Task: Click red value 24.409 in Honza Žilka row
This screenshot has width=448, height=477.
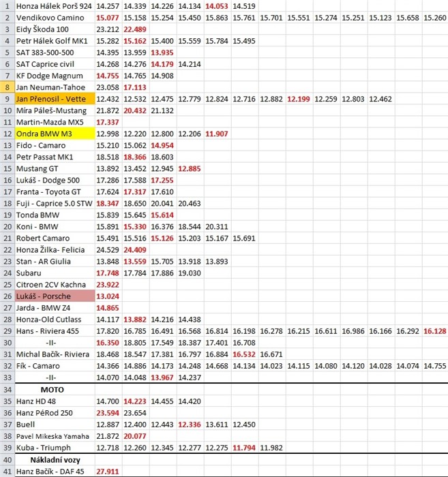Action: tap(135, 250)
